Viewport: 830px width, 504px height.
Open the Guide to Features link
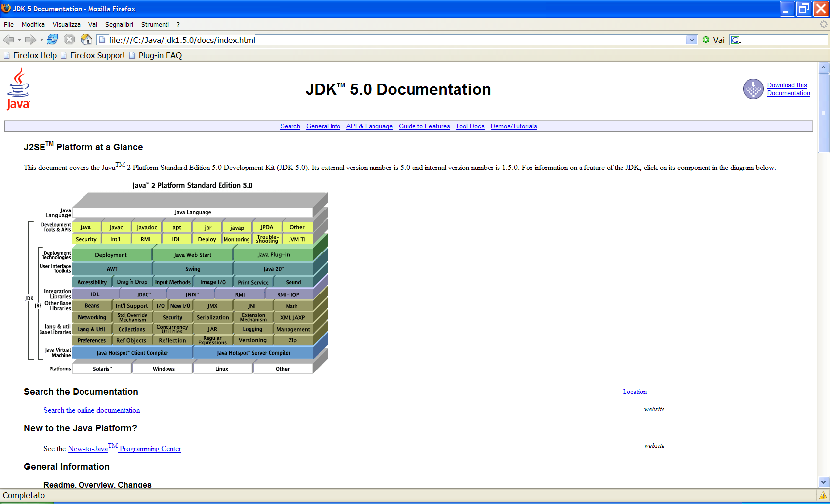(424, 126)
